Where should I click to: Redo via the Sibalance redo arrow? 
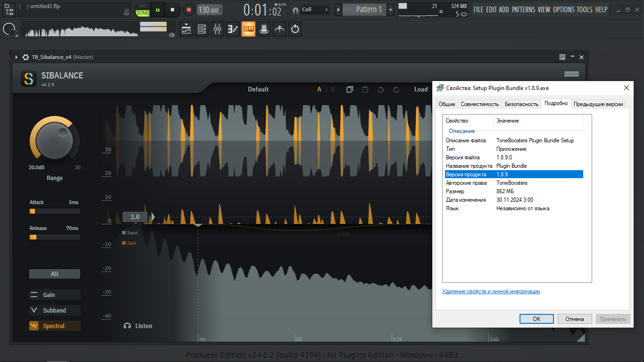pos(396,89)
